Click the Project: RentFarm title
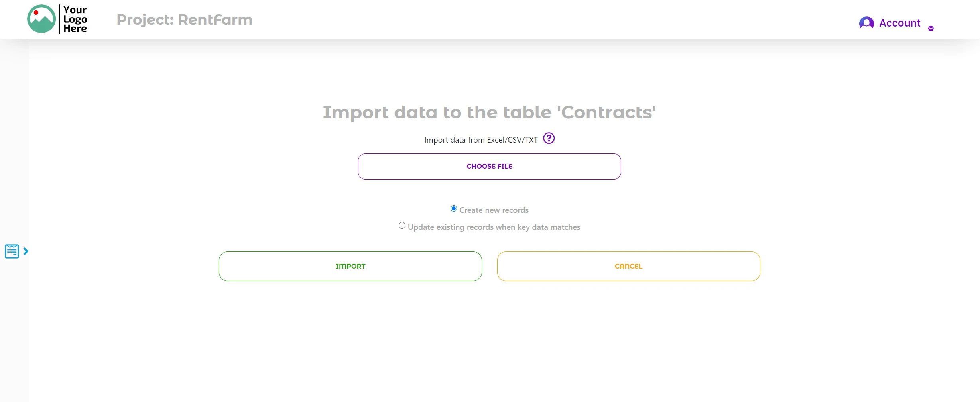The image size is (980, 402). tap(184, 20)
